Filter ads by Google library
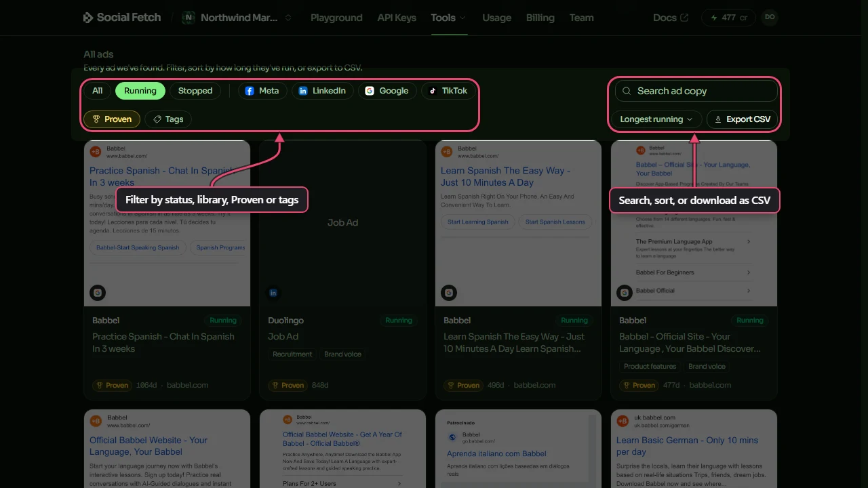868x488 pixels. click(387, 91)
